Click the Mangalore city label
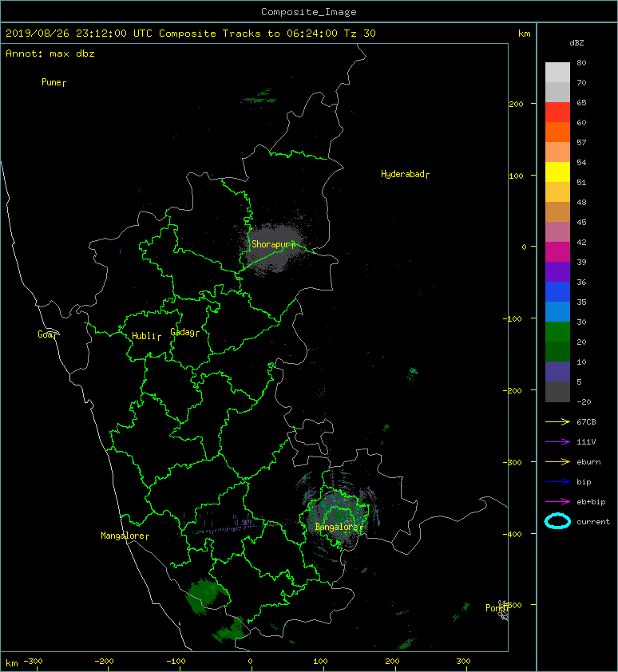This screenshot has height=672, width=618. tap(125, 536)
